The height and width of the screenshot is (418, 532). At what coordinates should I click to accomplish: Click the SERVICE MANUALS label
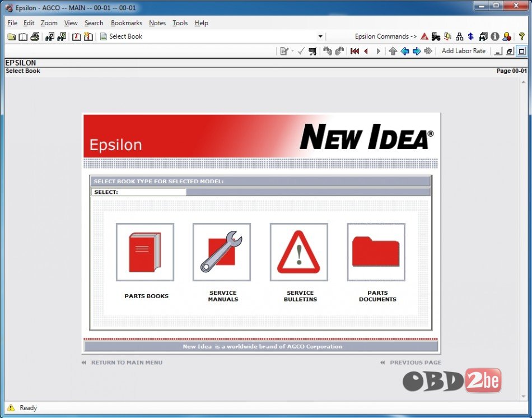coord(223,296)
